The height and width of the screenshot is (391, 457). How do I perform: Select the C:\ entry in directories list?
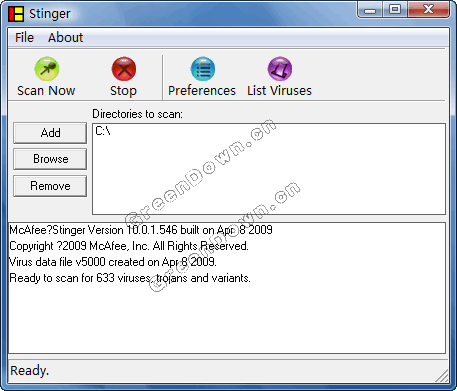[103, 131]
